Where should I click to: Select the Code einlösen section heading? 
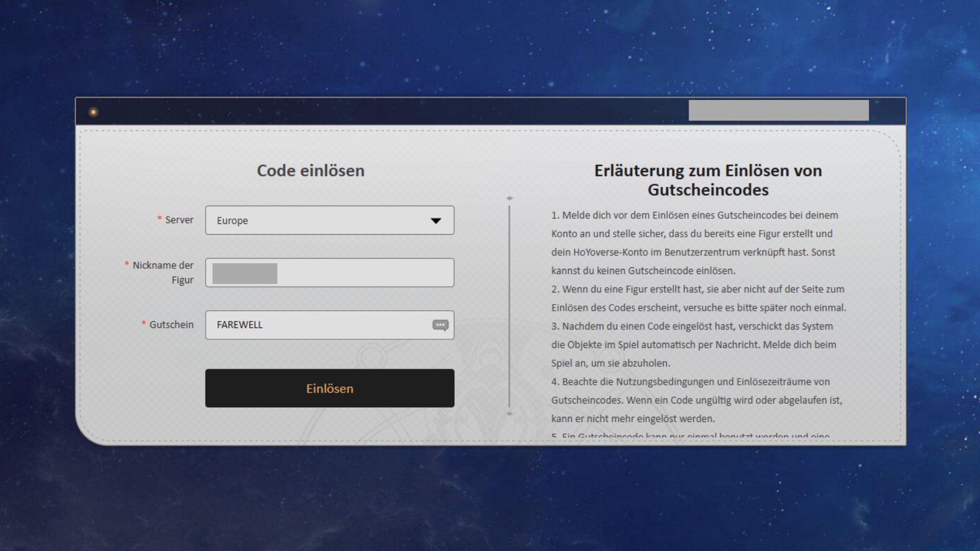coord(310,170)
